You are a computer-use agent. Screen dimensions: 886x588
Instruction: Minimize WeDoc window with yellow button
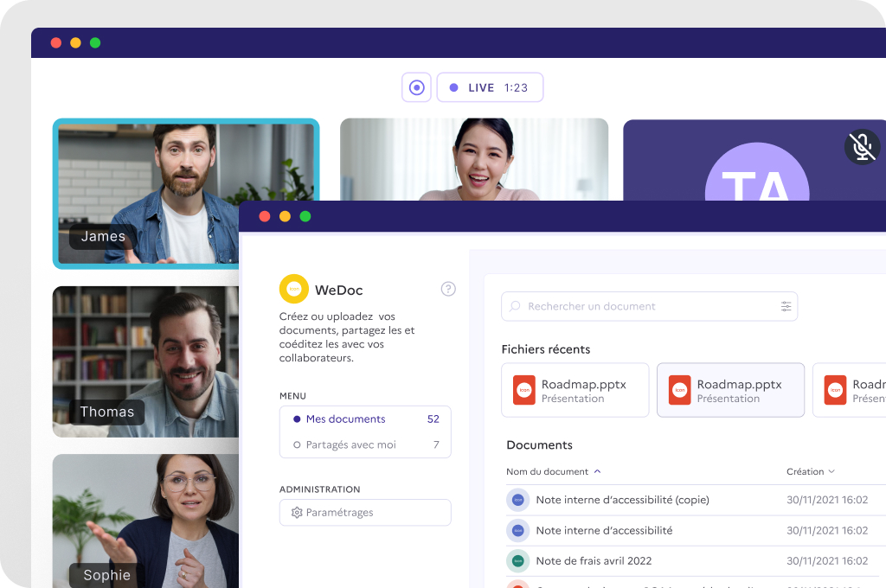tap(285, 216)
